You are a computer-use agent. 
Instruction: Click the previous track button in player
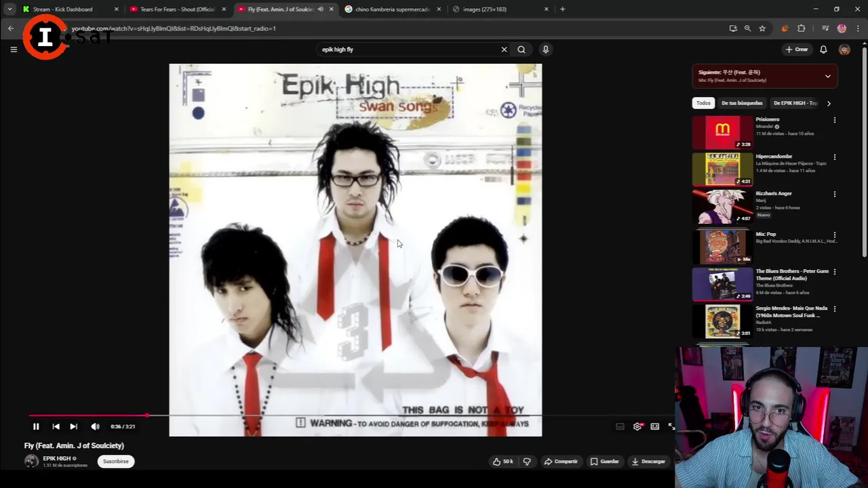(x=56, y=426)
